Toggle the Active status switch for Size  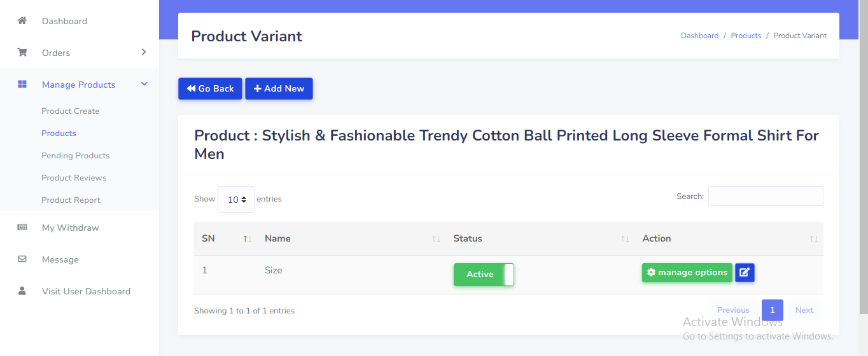coord(484,275)
